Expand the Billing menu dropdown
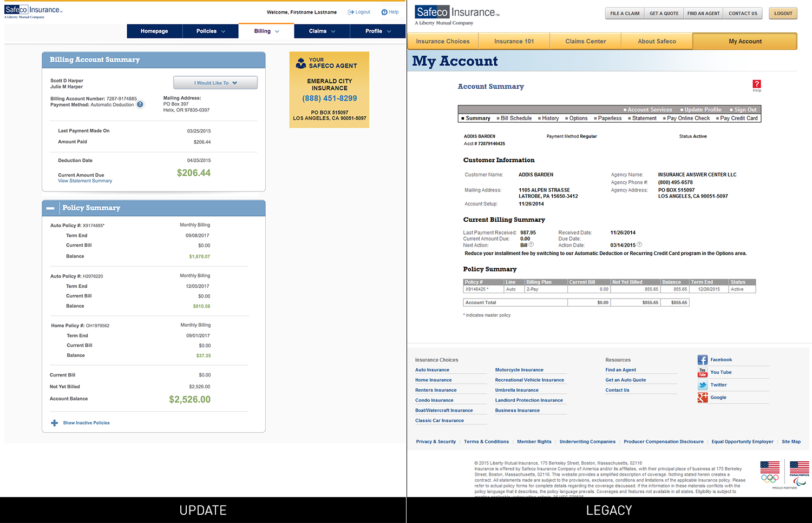This screenshot has height=523, width=812. coord(266,31)
